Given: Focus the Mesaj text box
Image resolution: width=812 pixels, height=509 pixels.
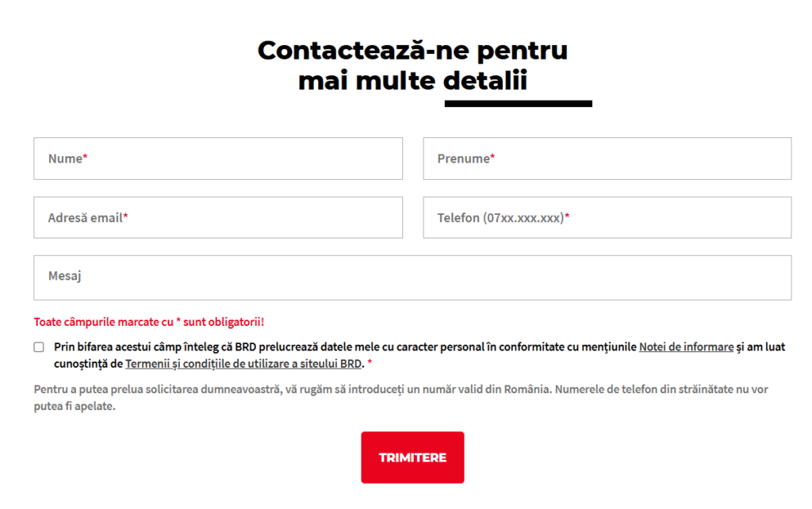Looking at the screenshot, I should coord(412,277).
